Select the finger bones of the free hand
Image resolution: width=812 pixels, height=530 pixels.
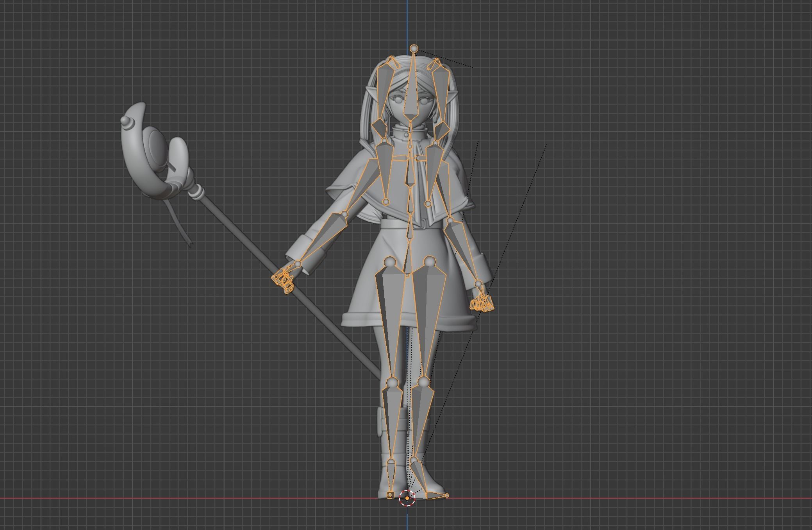tap(483, 303)
